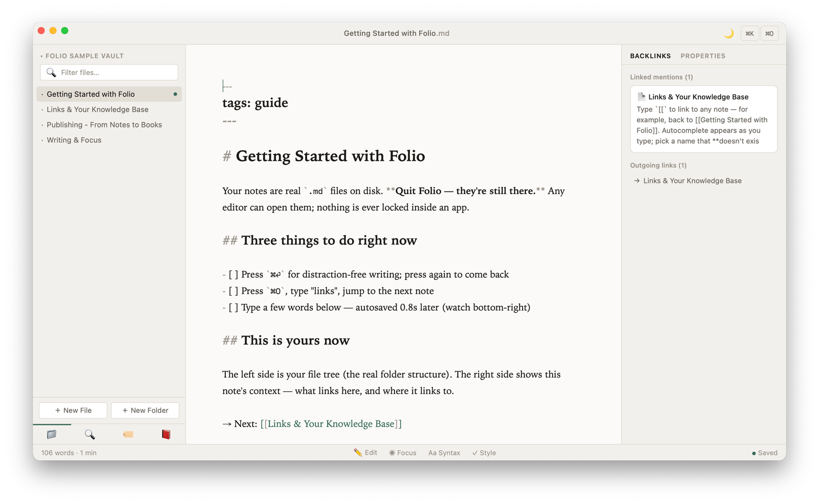Viewport: 819px width, 504px height.
Task: Click the magnifier icon in the file filter
Action: click(51, 73)
